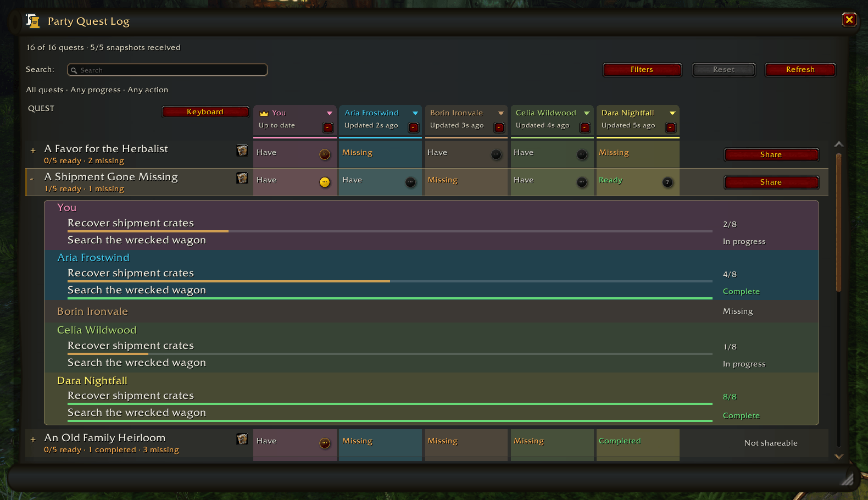Toggle the red minus button in Borin Ironvale's column
Viewport: 868px width, 500px height.
coord(499,127)
